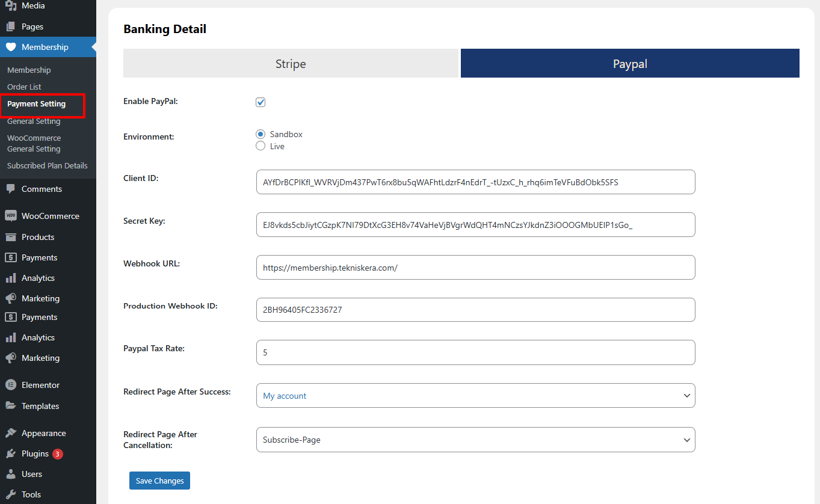Open Elementor via its sidebar icon
The width and height of the screenshot is (820, 504).
pos(11,385)
